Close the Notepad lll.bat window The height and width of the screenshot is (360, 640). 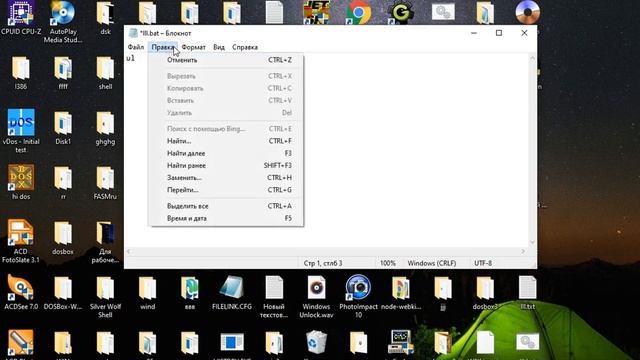[x=524, y=33]
